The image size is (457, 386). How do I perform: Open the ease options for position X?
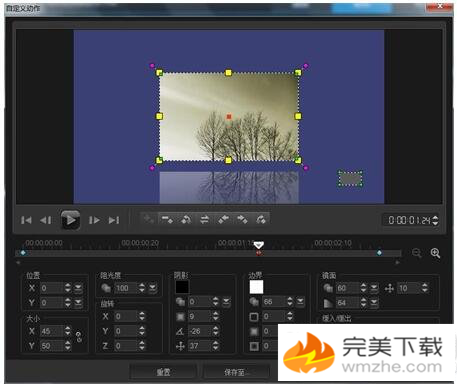[78, 288]
